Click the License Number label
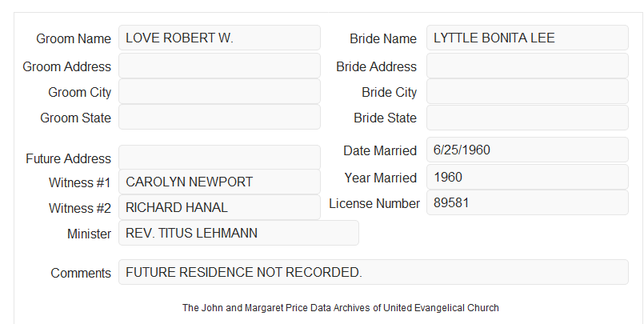The image size is (644, 324). pyautogui.click(x=374, y=204)
